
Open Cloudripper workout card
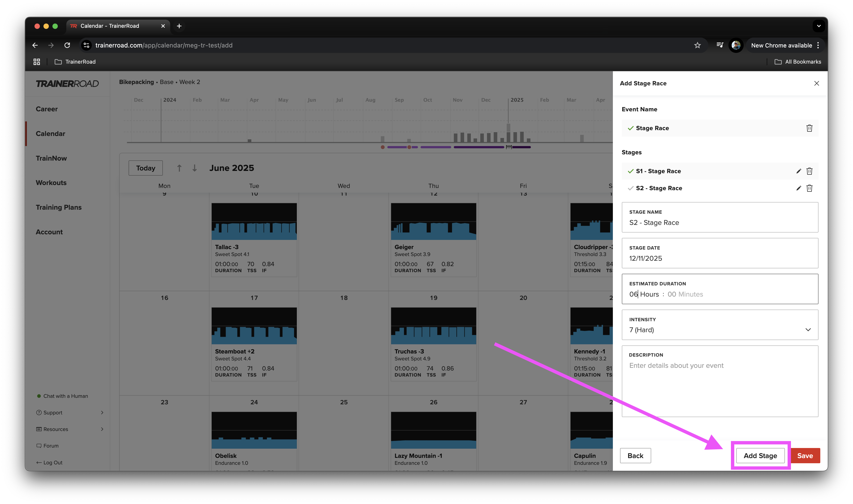point(592,240)
